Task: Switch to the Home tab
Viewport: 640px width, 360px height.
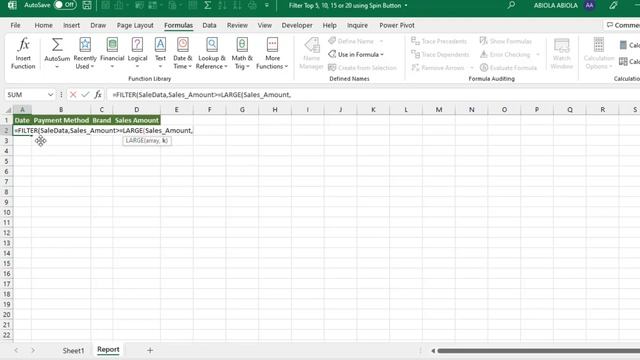Action: 43,25
